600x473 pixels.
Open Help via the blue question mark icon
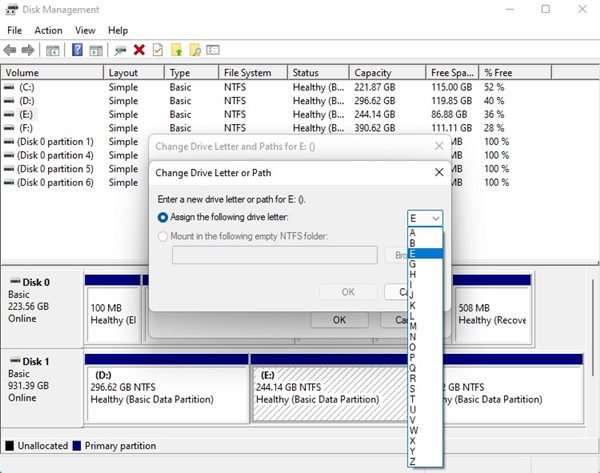coord(77,50)
